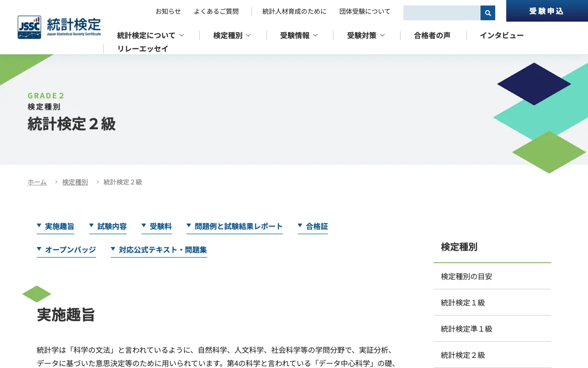Viewport: 588px width, 368px height.
Task: Click the 統計検定２級 page title
Action: pos(72,124)
